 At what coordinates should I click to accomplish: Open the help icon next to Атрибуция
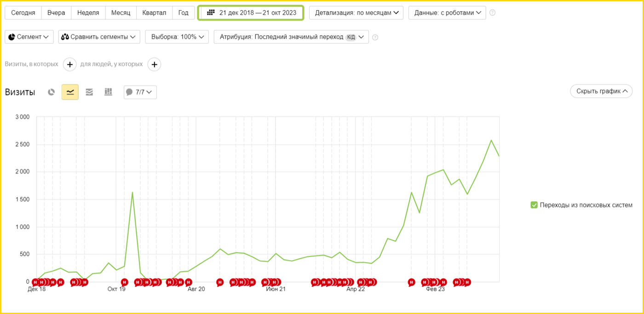(x=375, y=37)
